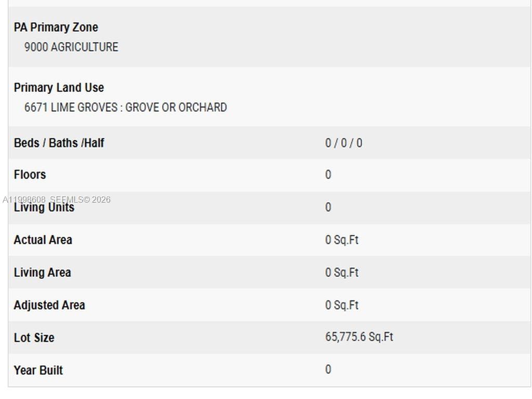Click the Actual Area label
The image size is (532, 399).
[43, 240]
